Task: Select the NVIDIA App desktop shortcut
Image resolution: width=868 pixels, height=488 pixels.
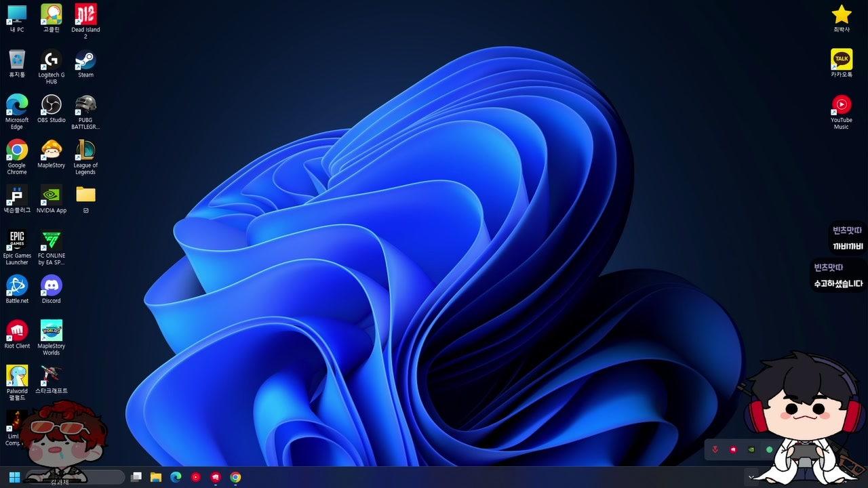Action: tap(52, 199)
